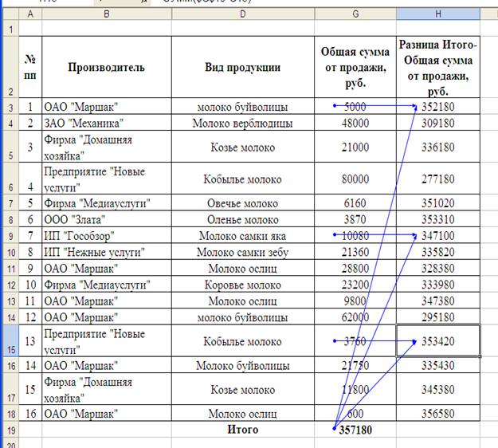
Task: Select column header A
Action: (x=30, y=14)
